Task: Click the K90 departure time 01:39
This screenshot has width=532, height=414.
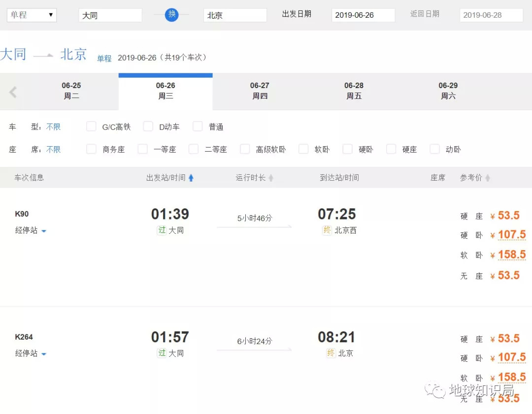Action: tap(170, 214)
